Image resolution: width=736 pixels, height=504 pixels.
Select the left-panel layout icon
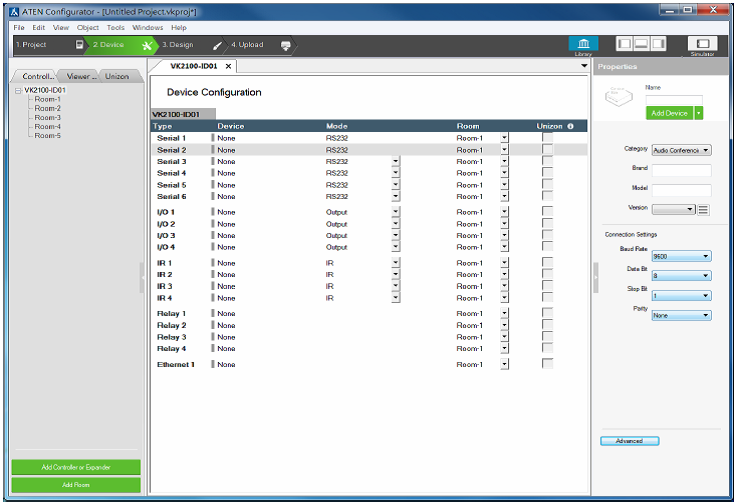624,44
